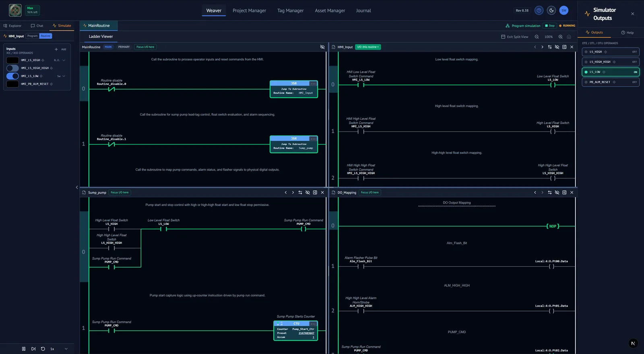
Task: Add a new simulator input
Action: 60,49
